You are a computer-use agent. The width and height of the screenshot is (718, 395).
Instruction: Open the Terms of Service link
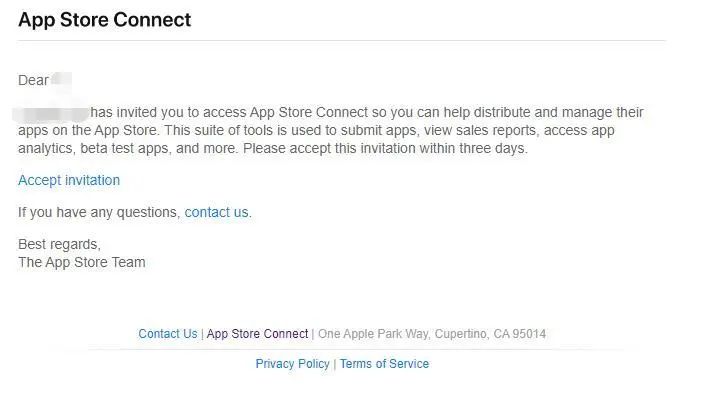[x=384, y=364]
